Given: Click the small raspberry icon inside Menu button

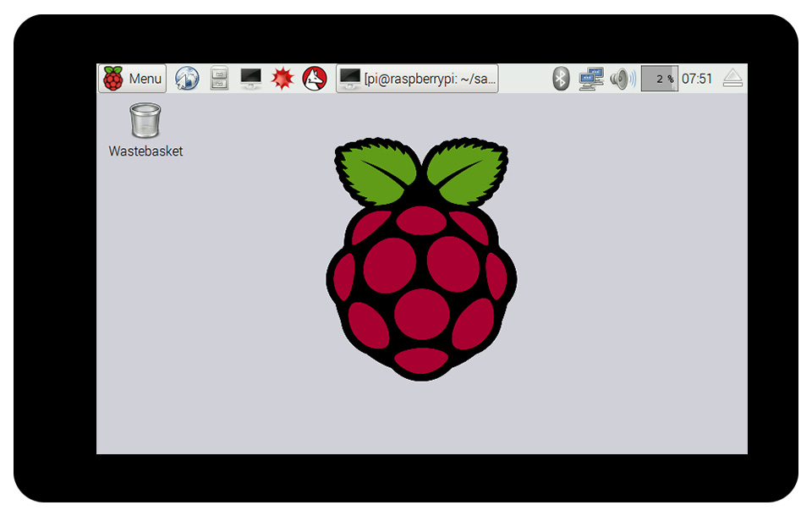Looking at the screenshot, I should click(112, 79).
